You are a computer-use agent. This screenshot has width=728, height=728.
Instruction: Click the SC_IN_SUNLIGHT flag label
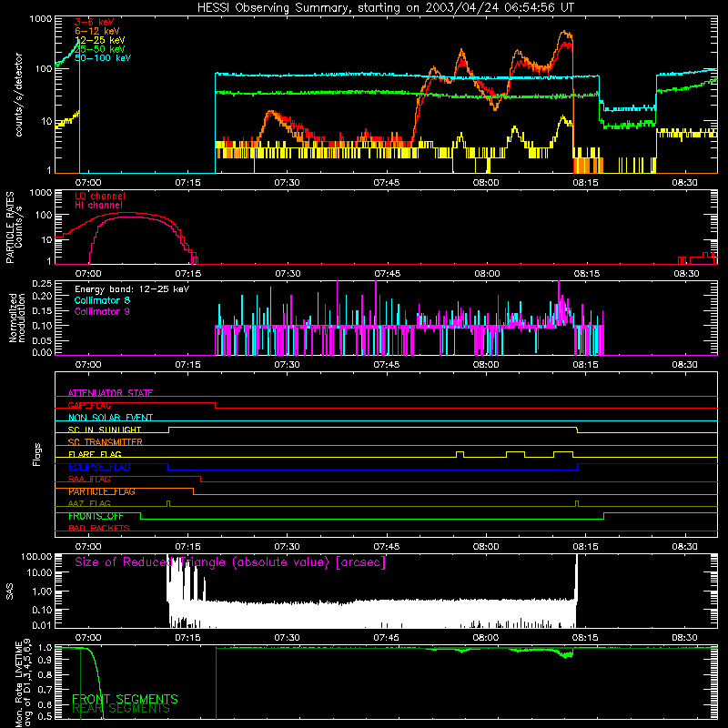coord(105,430)
